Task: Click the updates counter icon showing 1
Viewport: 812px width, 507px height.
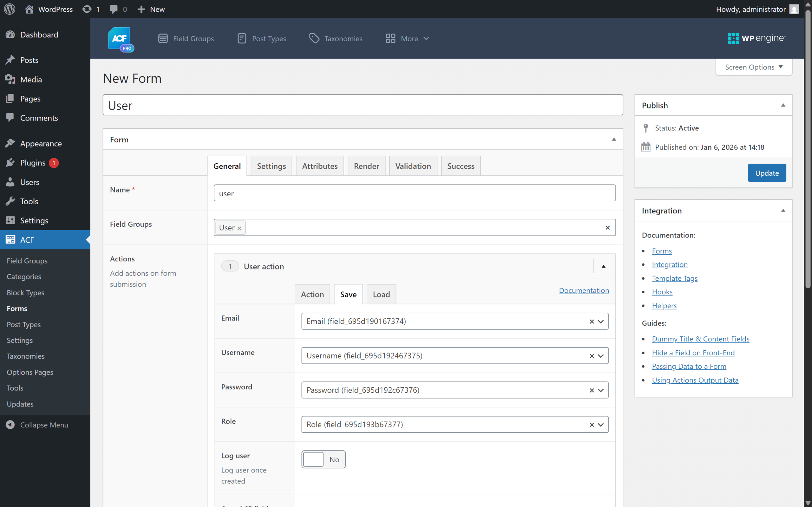Action: click(87, 9)
